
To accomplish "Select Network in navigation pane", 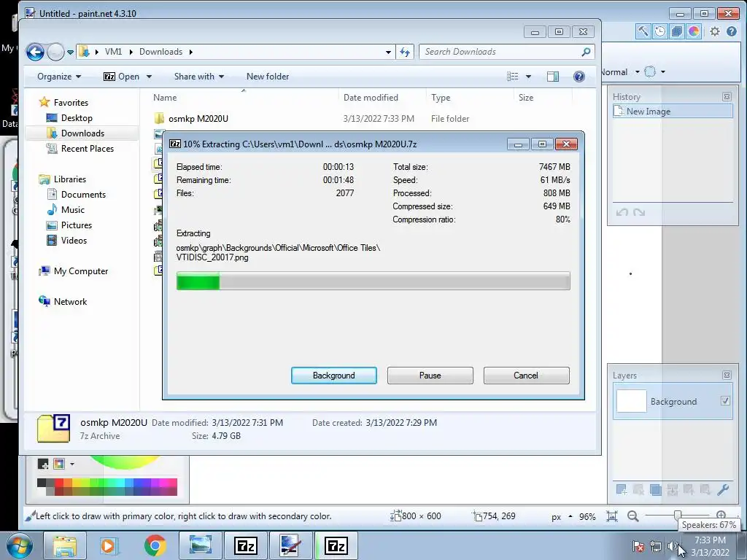I will (x=70, y=301).
